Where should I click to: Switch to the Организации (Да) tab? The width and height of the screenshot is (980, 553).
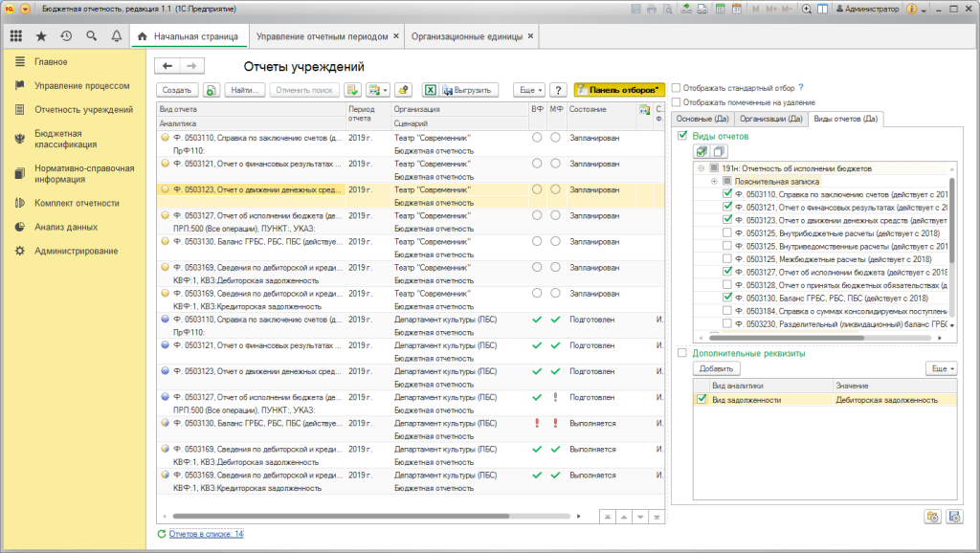(x=770, y=119)
